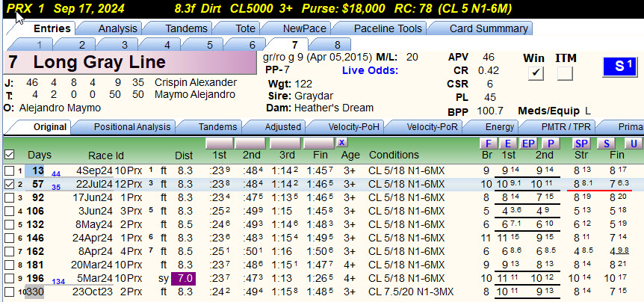Open the Tandems sub-tab next to Positional Analysis
644x302 pixels.
[x=214, y=127]
